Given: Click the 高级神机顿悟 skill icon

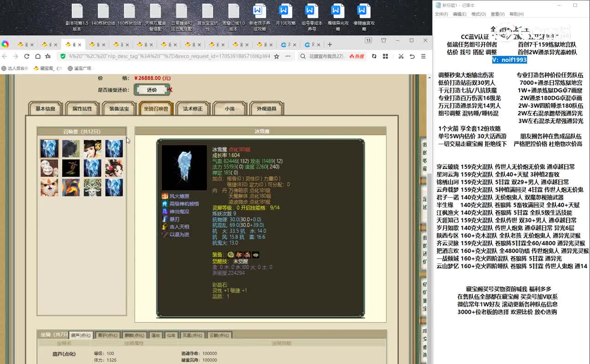Looking at the screenshot, I should point(165,204).
